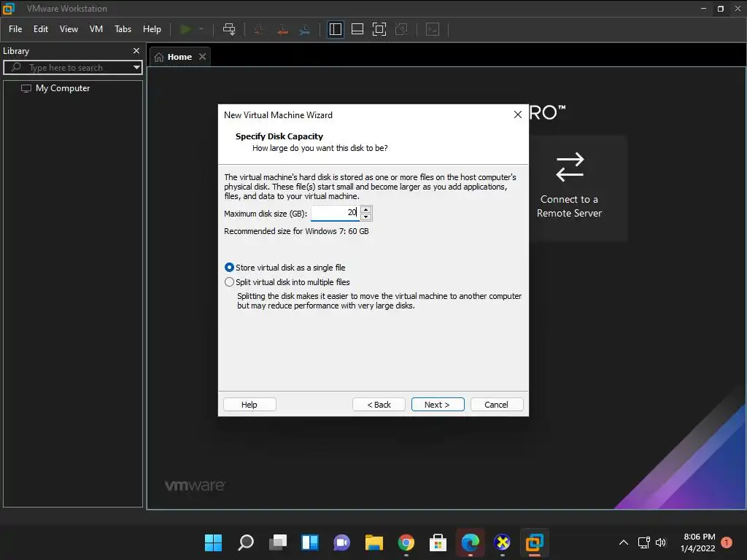Click the network tray icon
The width and height of the screenshot is (747, 560).
[644, 542]
